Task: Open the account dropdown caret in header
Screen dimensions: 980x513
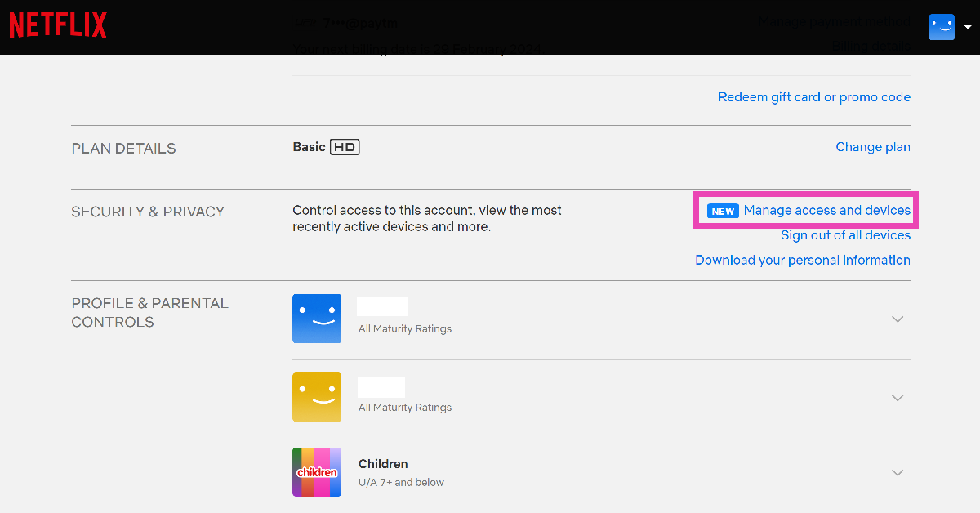Action: coord(968,27)
